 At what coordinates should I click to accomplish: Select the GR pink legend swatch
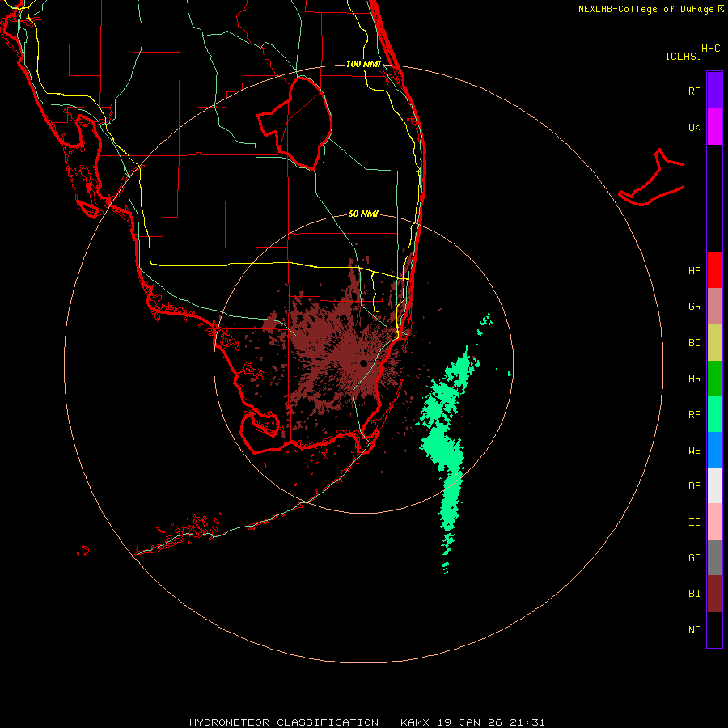pyautogui.click(x=714, y=306)
